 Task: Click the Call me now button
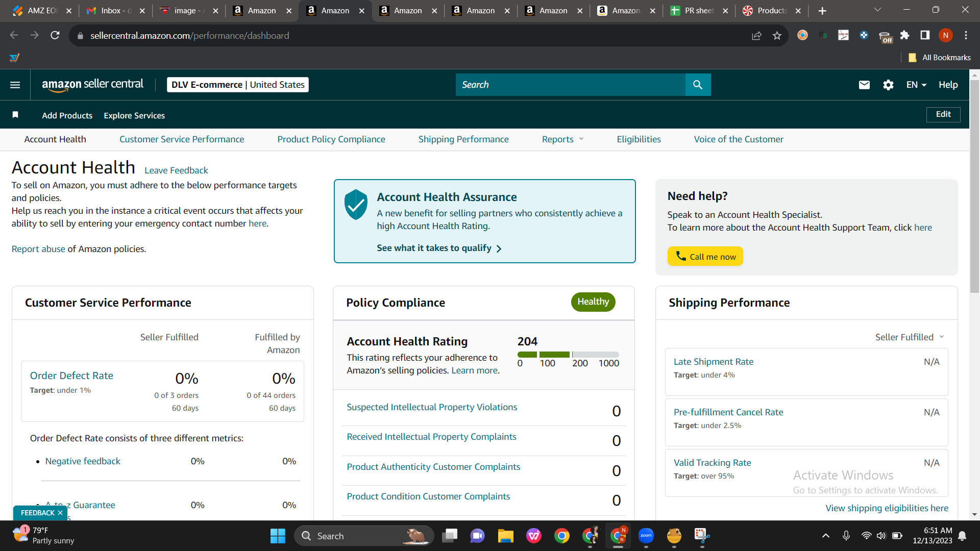[705, 256]
